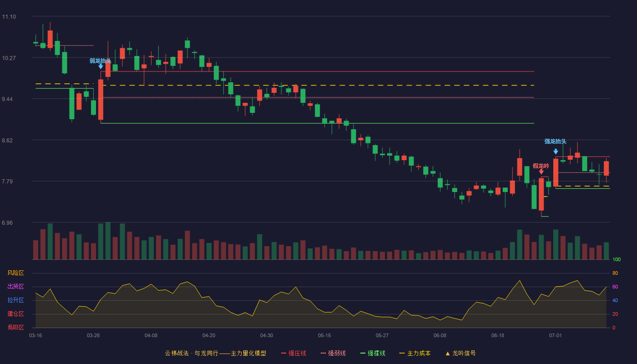Click the 7.79 price axis label
The width and height of the screenshot is (637, 364).
coord(7,182)
